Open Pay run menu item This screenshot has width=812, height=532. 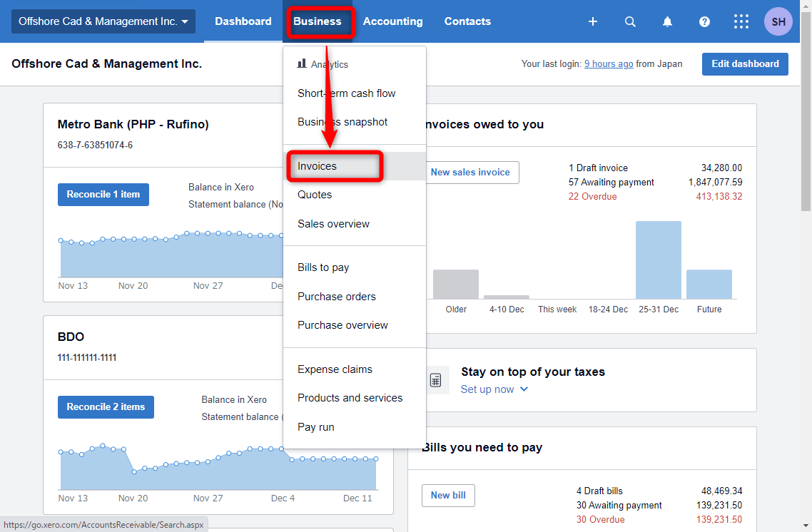(x=354, y=427)
